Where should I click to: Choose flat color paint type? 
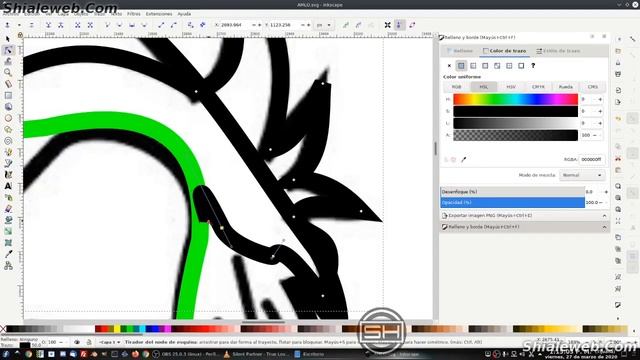point(461,65)
